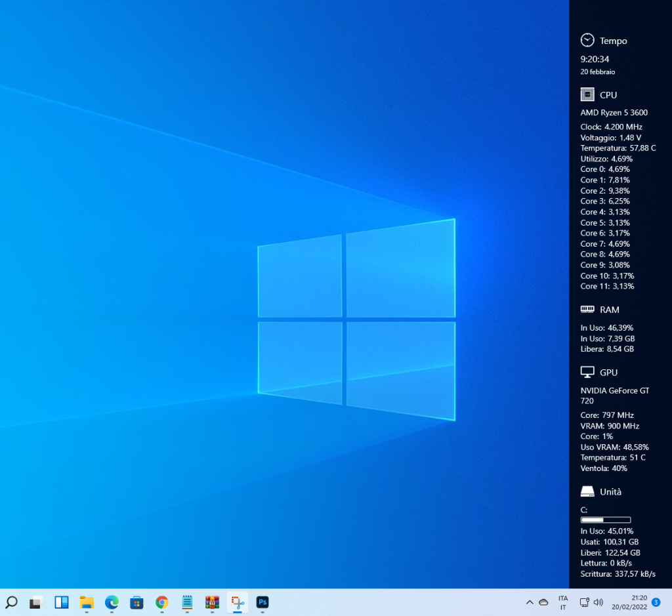
Task: Open Adobe Photoshop from taskbar
Action: pos(262,602)
